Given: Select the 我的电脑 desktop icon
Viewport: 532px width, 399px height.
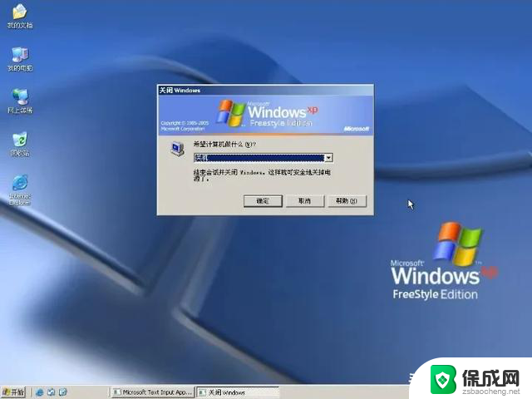Looking at the screenshot, I should coord(20,59).
